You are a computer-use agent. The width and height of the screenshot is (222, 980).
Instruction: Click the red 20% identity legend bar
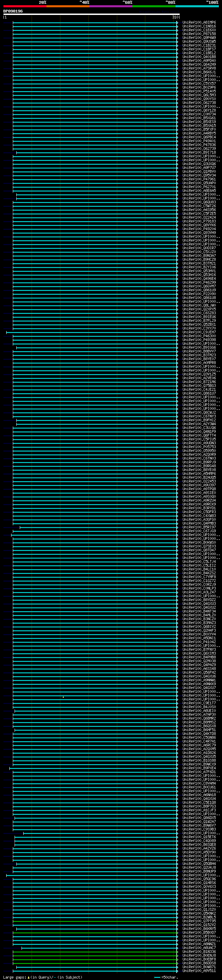[x=25, y=6]
